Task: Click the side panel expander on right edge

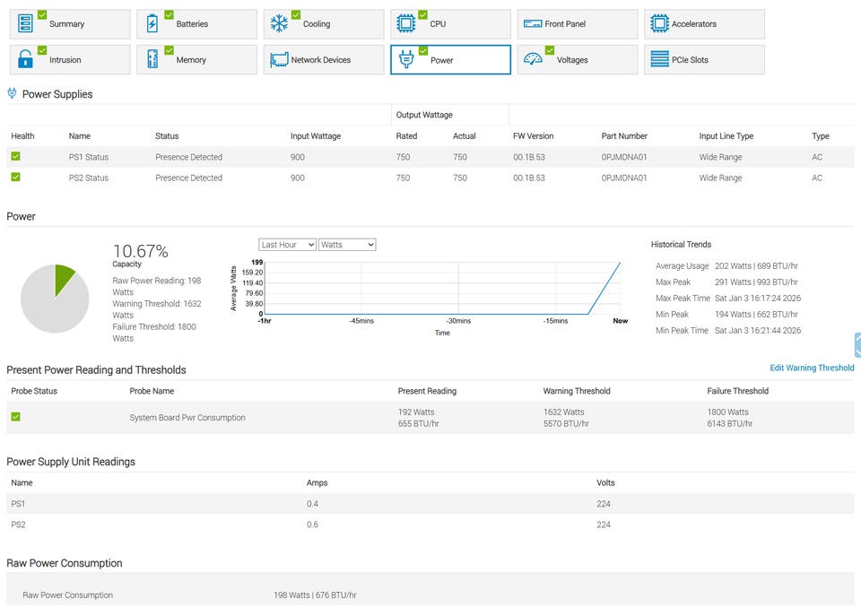Action: coord(857,345)
